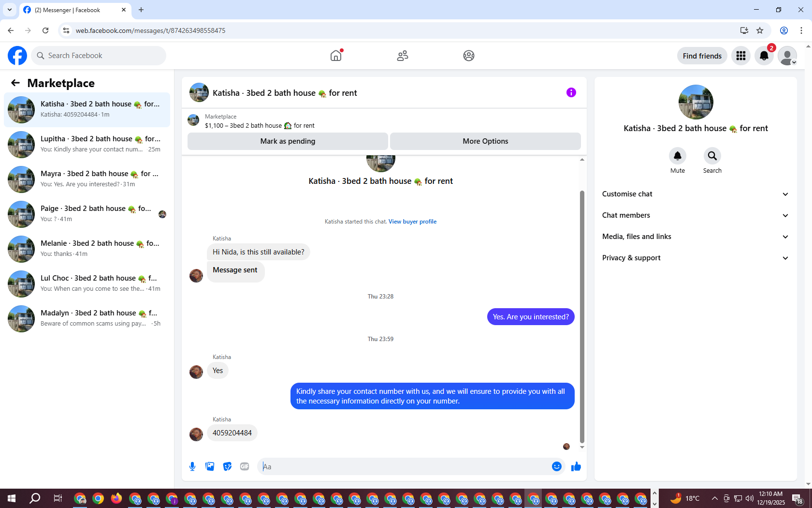Open Chrome's three-dot menu
Viewport: 812px width, 508px height.
click(801, 30)
